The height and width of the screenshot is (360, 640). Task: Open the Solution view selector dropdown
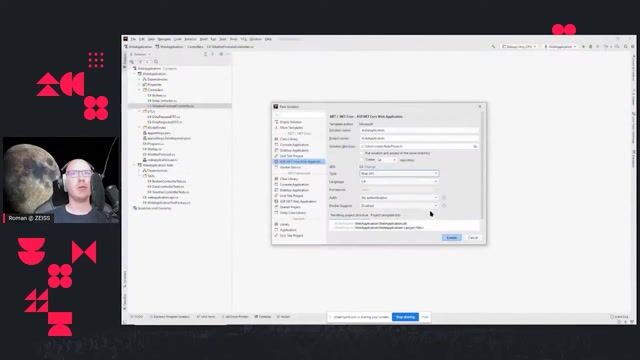pos(140,54)
